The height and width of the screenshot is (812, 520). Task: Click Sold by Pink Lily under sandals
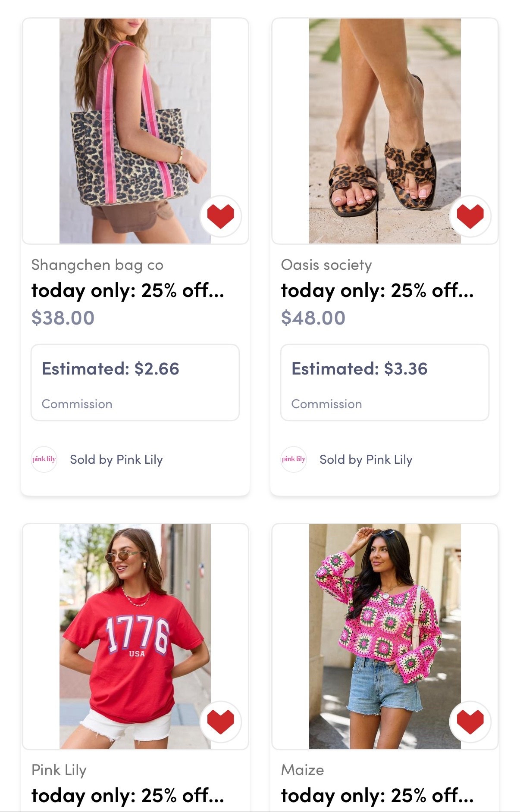(366, 459)
